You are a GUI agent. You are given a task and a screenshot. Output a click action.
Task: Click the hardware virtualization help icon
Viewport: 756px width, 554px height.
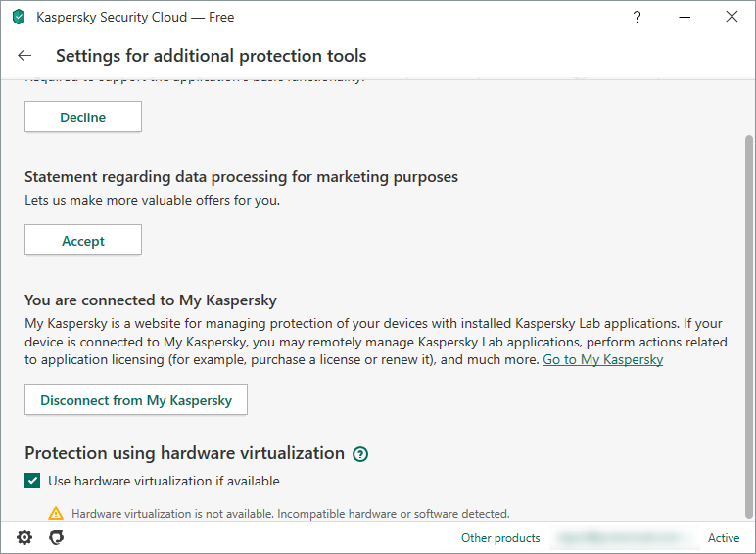coord(360,454)
